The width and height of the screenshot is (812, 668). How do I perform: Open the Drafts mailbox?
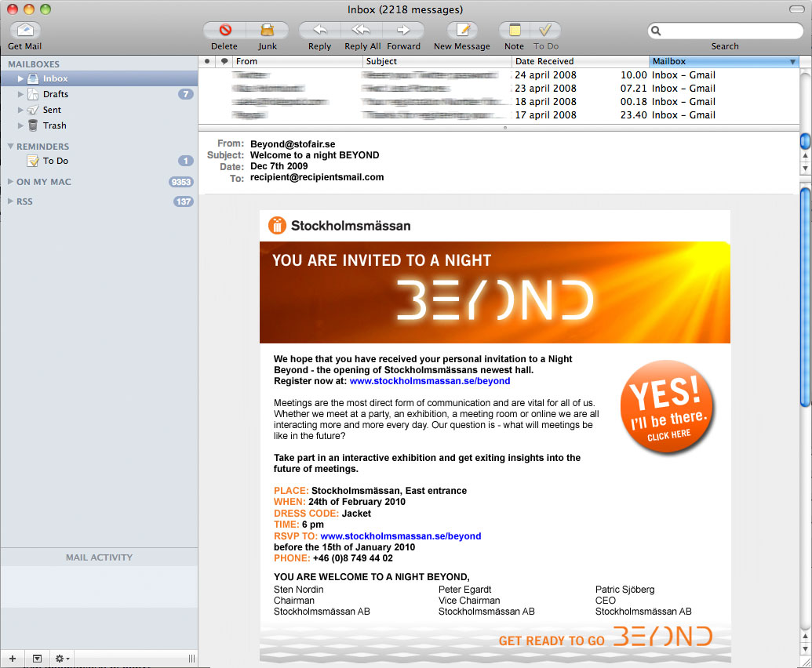coord(99,94)
